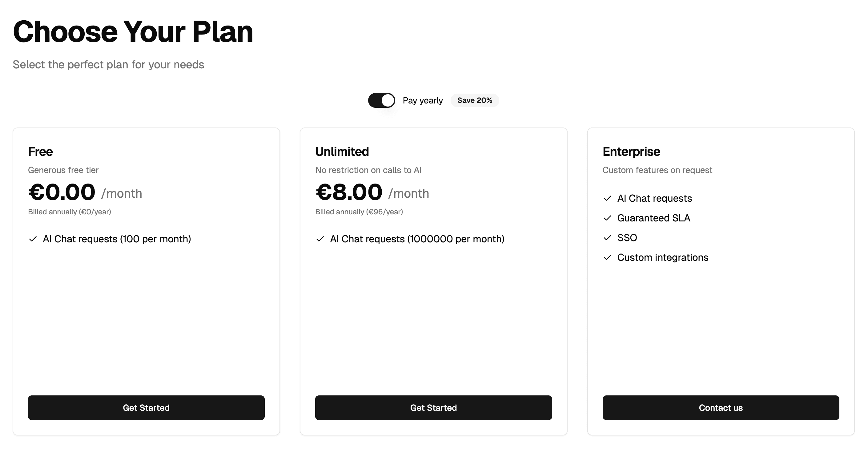The image size is (868, 449).
Task: Click the Save 20% badge
Action: (475, 100)
